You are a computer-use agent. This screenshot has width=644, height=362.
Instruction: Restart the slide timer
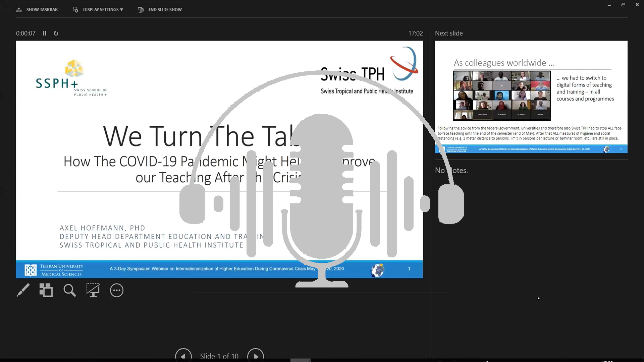coord(56,33)
